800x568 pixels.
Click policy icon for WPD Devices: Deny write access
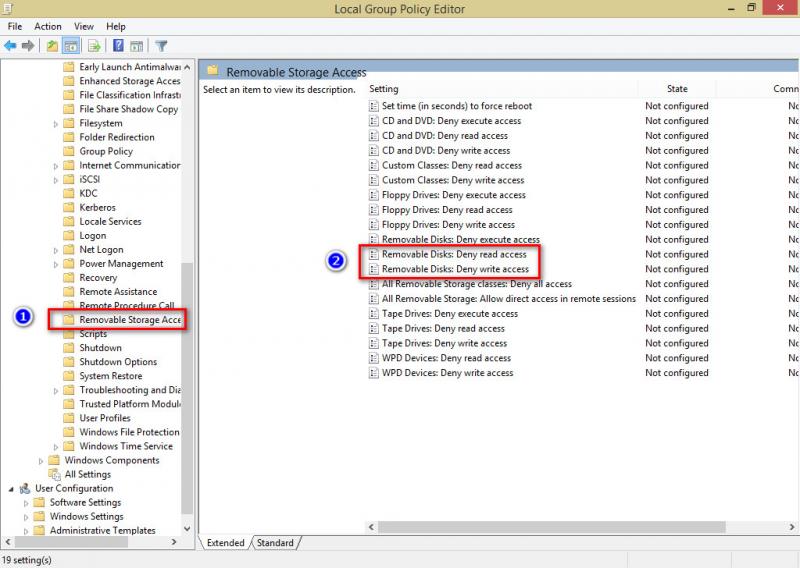(374, 373)
